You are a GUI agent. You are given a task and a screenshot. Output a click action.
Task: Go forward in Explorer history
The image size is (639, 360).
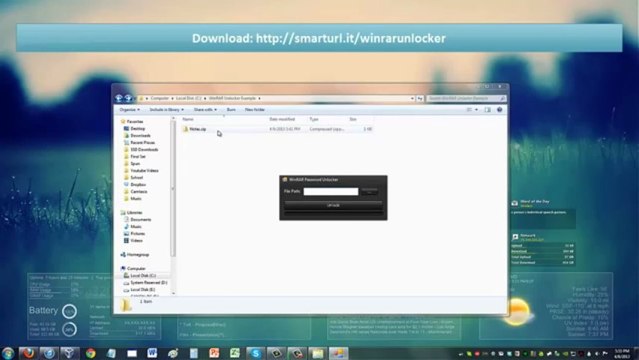(128, 98)
